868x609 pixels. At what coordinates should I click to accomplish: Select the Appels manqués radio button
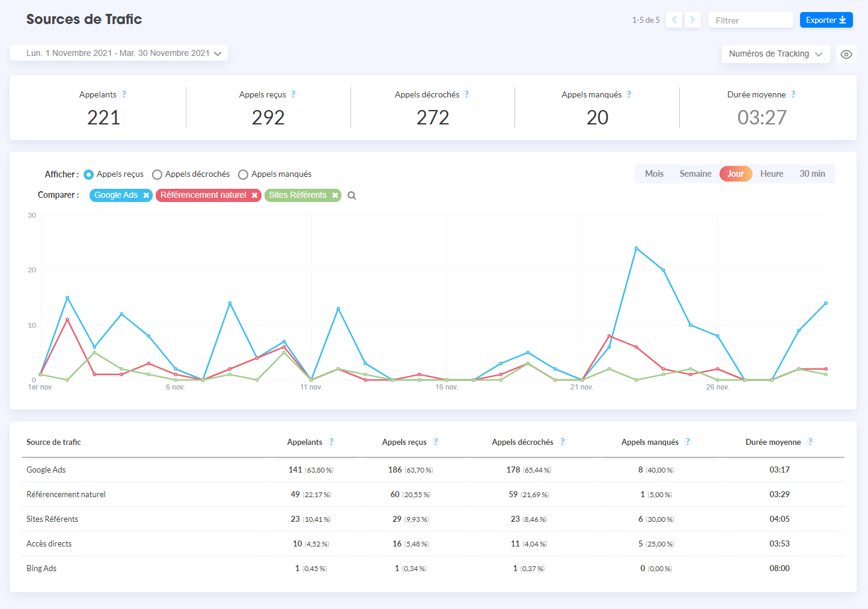pyautogui.click(x=243, y=174)
